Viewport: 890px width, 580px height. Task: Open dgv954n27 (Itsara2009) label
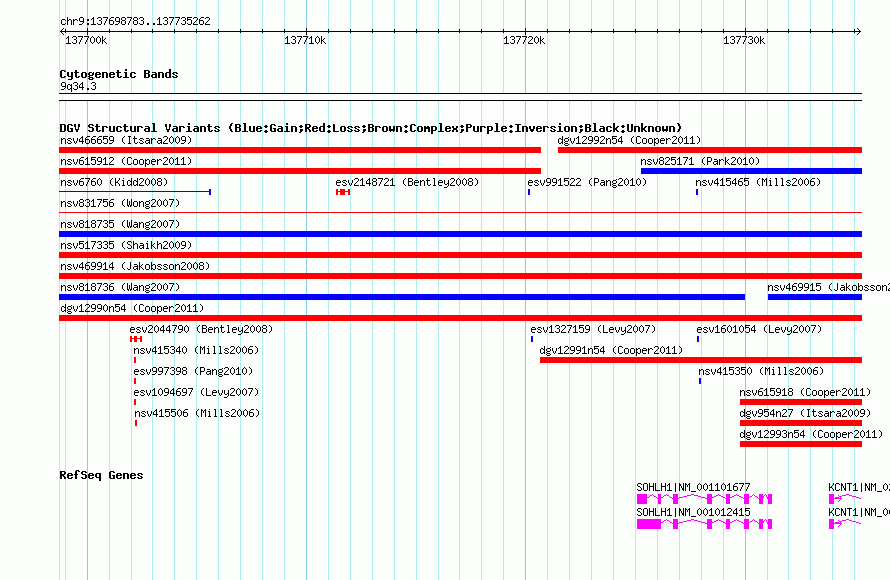click(x=805, y=413)
